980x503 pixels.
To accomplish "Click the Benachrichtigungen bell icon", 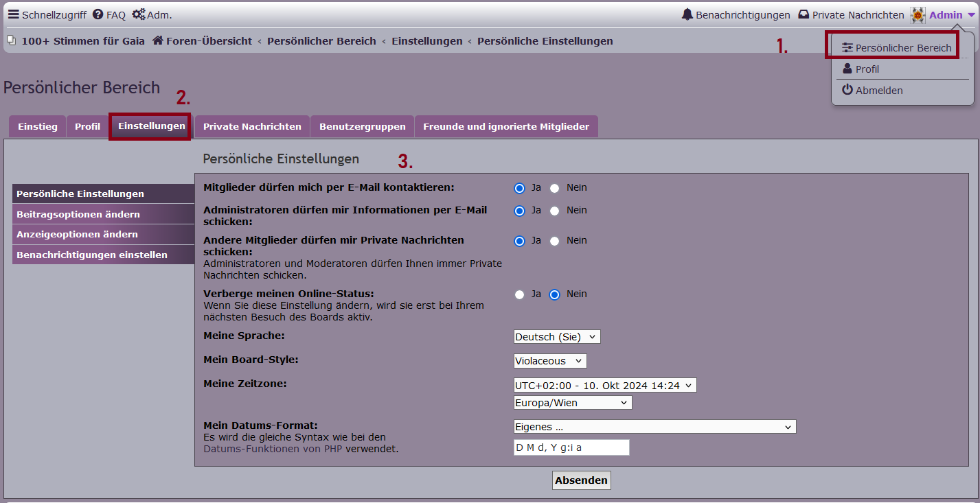I will pos(687,14).
